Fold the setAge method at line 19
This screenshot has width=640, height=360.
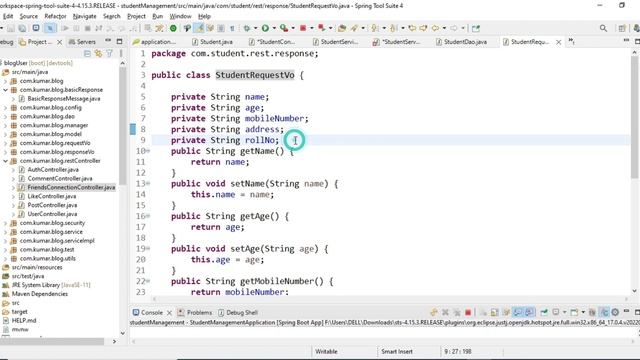148,249
